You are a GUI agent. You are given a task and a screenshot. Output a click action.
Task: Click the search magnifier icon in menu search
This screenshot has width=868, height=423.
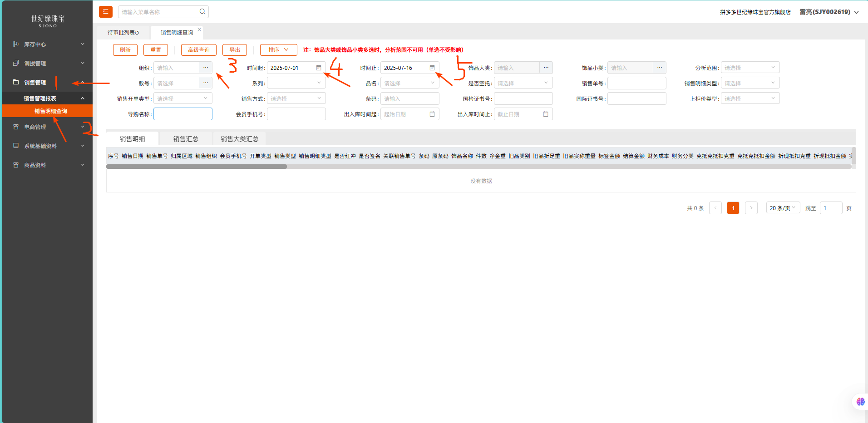[x=202, y=12]
